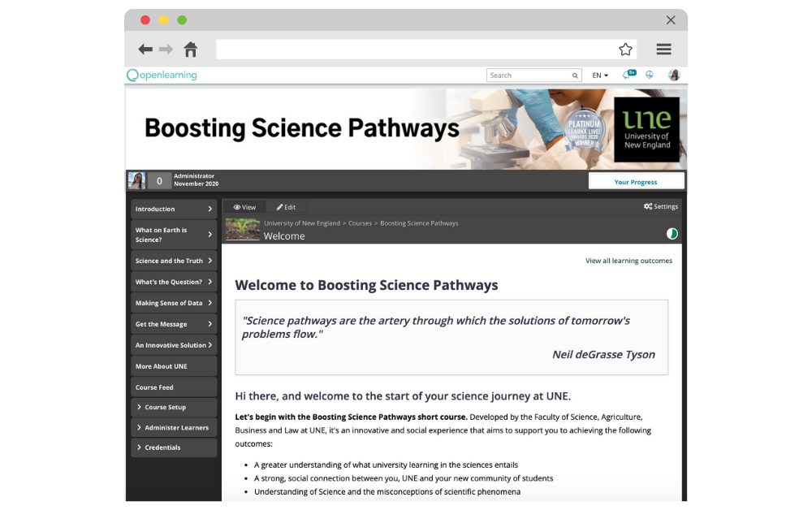Click the Welcome page thumbnail image
812x510 pixels.
tap(242, 228)
